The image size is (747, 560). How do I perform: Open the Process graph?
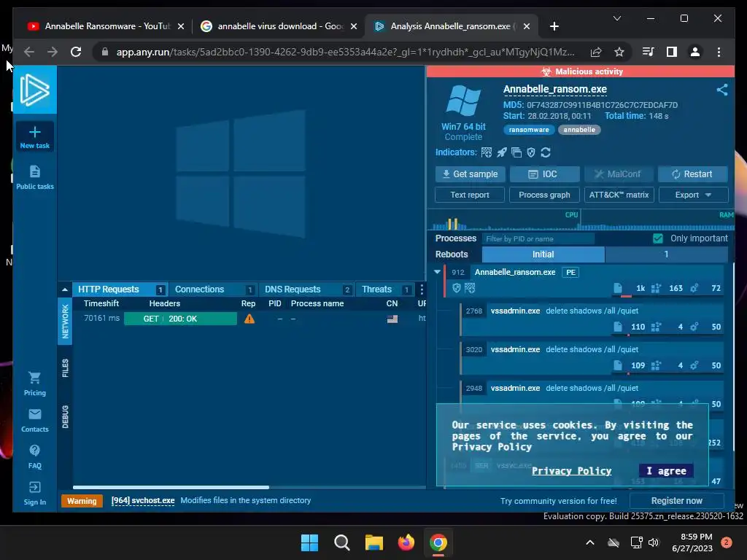coord(544,195)
